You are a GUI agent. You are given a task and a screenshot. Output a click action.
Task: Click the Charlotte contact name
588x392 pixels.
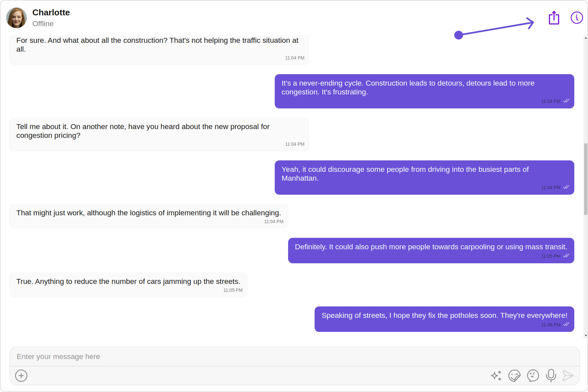(x=51, y=13)
